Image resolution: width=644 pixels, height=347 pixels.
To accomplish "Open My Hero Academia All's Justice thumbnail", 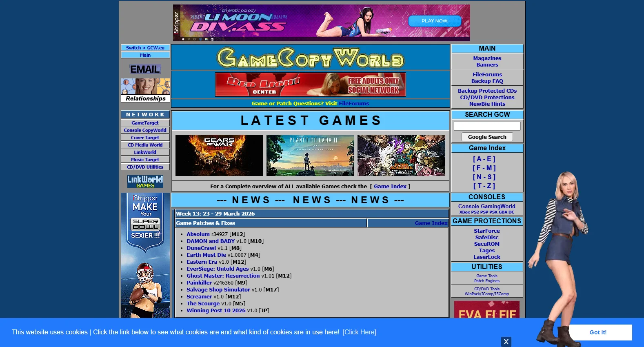I will [401, 156].
